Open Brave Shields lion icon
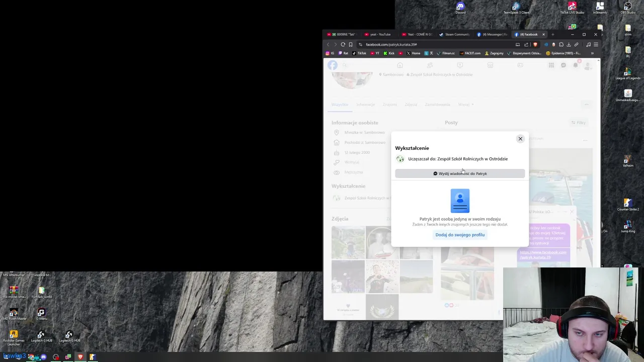This screenshot has height=362, width=644. 535,44
